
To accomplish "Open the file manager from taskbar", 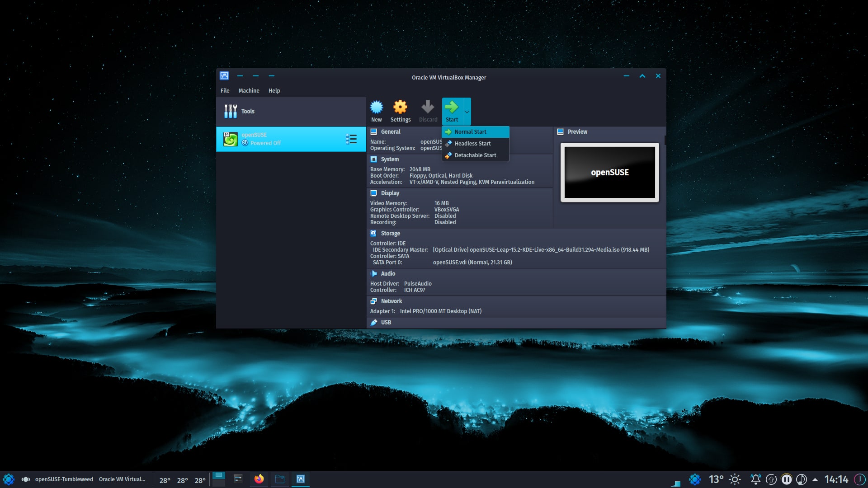I will click(280, 479).
